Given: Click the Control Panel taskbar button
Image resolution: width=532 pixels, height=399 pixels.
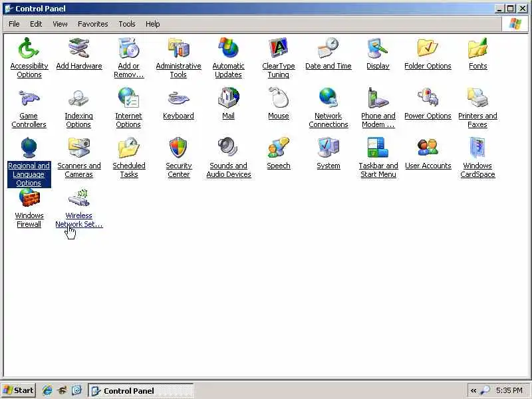Looking at the screenshot, I should [x=140, y=391].
